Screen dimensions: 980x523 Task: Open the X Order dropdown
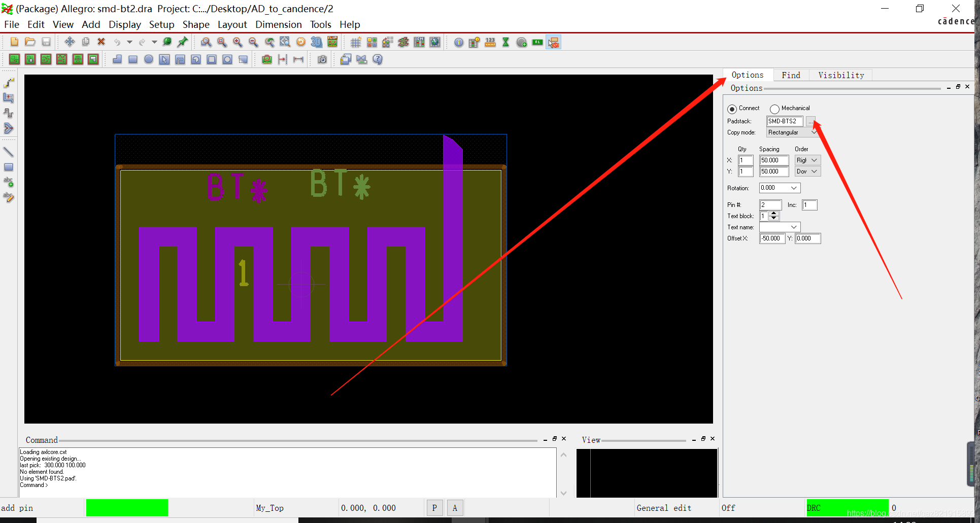pyautogui.click(x=807, y=160)
